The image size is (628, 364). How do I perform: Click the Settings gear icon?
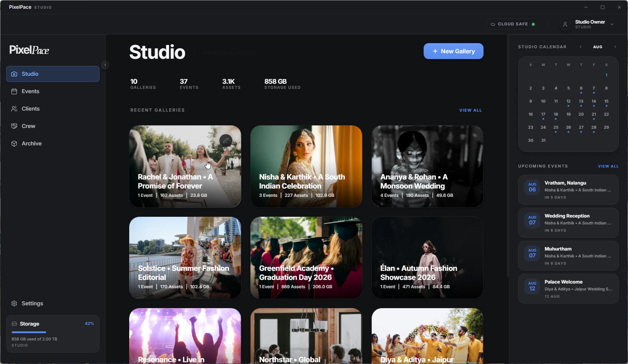coord(14,303)
